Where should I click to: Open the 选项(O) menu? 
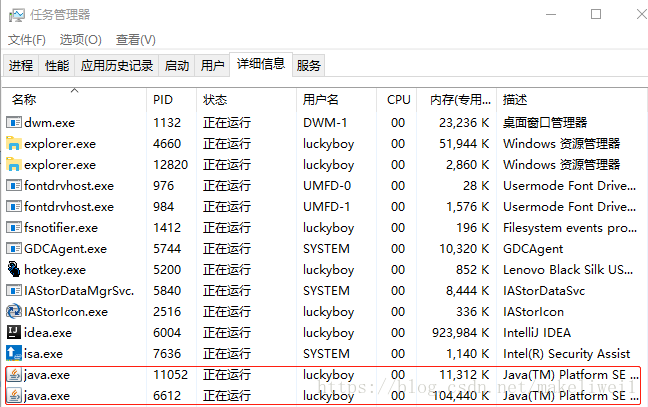pyautogui.click(x=81, y=40)
